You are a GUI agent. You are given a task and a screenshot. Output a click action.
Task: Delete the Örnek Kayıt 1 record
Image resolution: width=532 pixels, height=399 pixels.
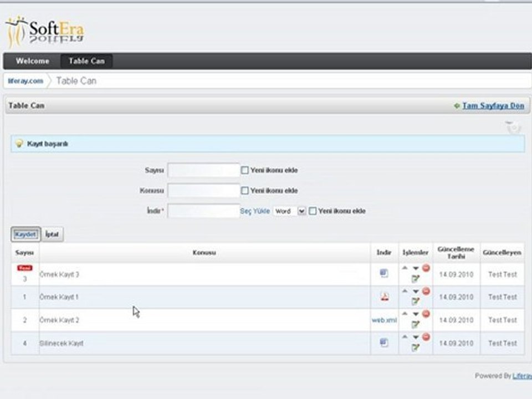click(x=426, y=291)
